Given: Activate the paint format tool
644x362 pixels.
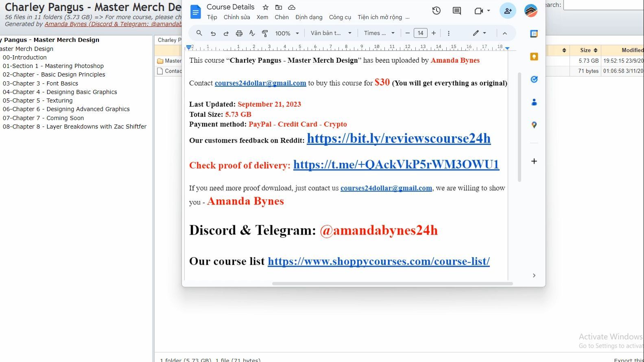Looking at the screenshot, I should click(x=265, y=33).
